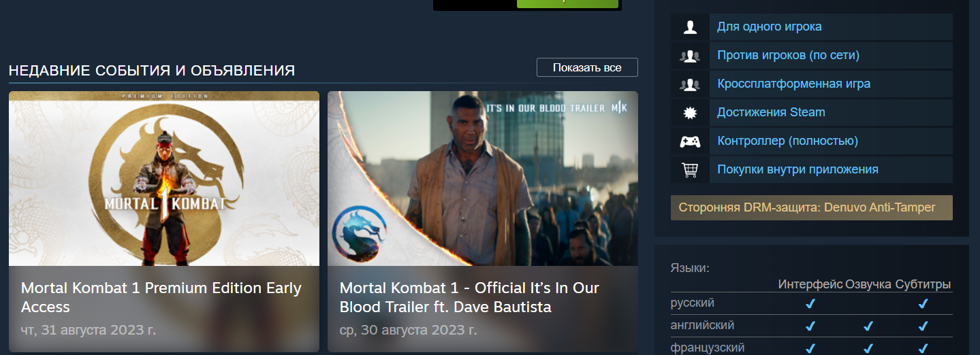Click the 'Показать все' button

click(x=587, y=67)
